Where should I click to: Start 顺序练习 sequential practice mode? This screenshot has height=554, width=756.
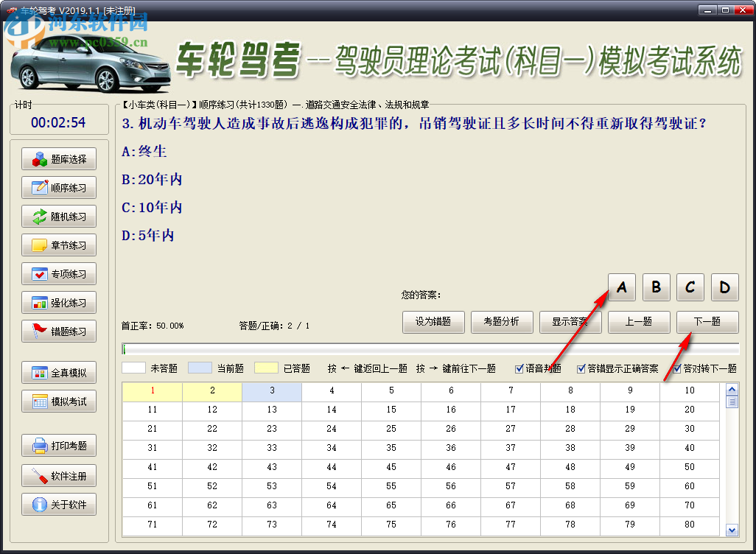point(58,187)
